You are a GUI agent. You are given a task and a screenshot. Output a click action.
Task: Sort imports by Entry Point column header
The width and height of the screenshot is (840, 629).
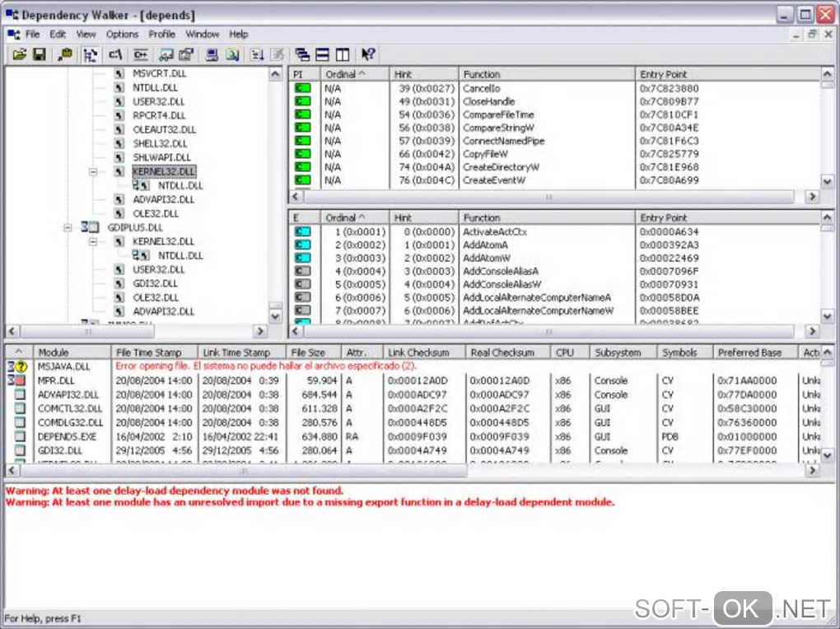(727, 74)
